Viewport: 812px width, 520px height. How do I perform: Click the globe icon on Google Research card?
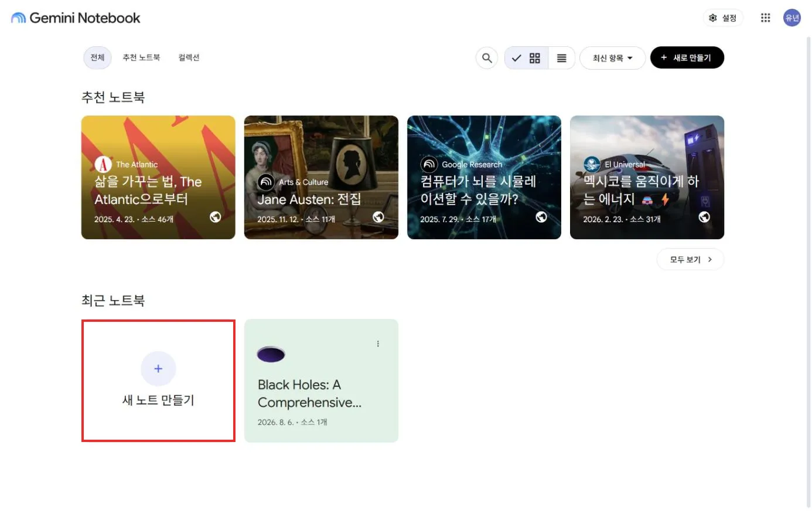[x=541, y=217]
